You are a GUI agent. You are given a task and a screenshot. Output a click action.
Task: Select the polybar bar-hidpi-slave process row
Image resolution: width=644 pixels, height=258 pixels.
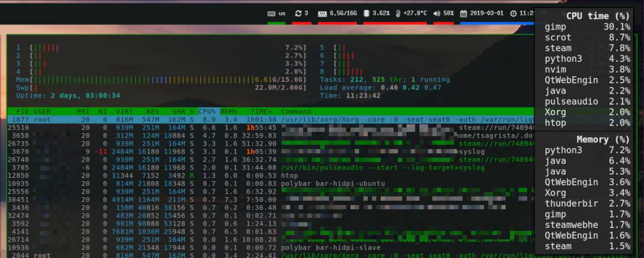270,247
